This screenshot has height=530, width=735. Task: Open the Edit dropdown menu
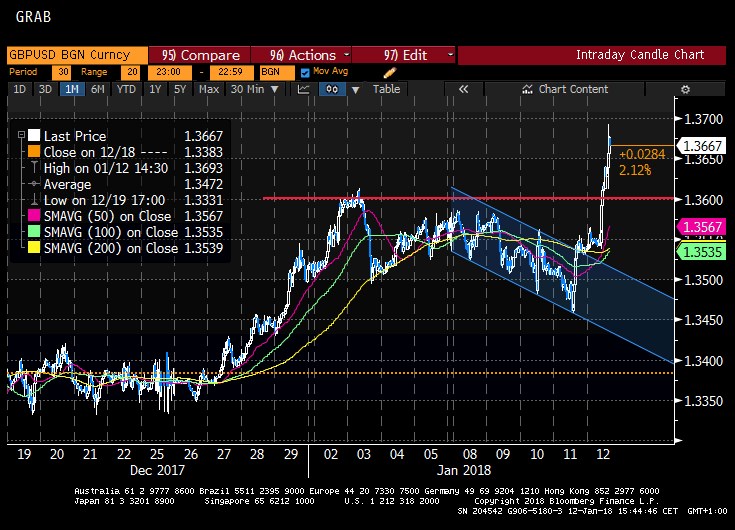pos(403,55)
